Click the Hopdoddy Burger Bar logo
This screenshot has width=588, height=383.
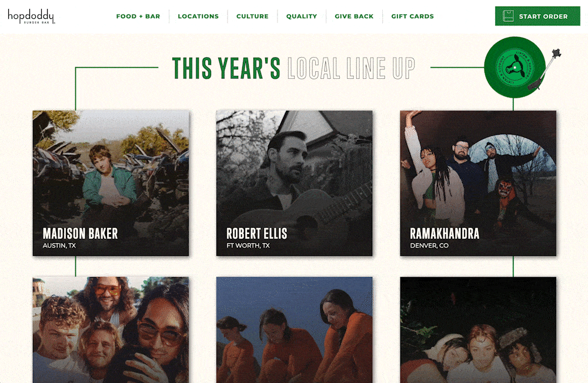pos(32,16)
